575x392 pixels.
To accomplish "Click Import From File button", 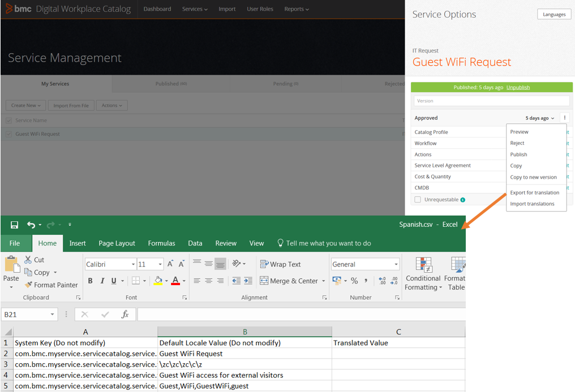I will (x=71, y=106).
